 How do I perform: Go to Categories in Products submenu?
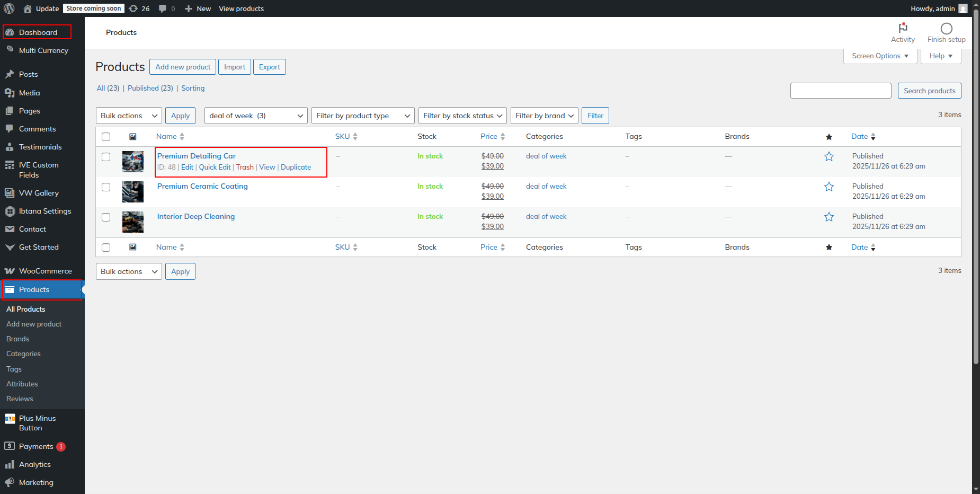coord(23,354)
